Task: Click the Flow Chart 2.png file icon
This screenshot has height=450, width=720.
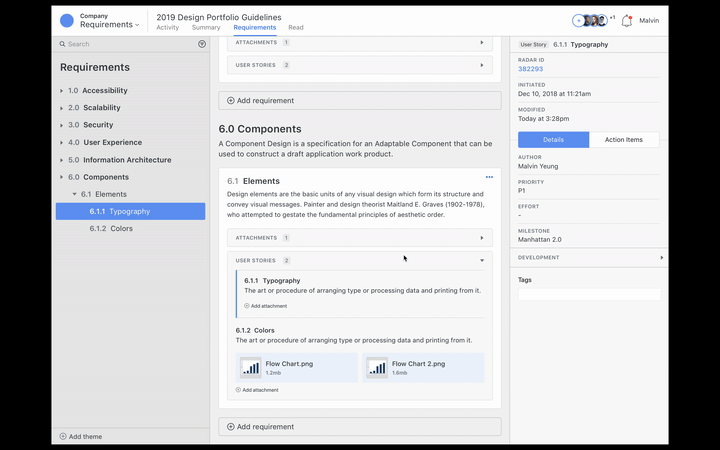Action: 377,368
